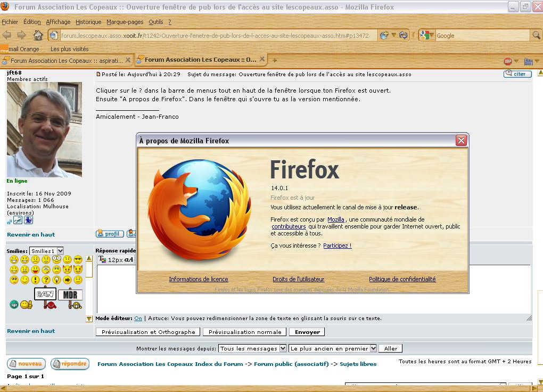Insert the question mark smiley
The width and height of the screenshot is (543, 392).
tap(46, 280)
